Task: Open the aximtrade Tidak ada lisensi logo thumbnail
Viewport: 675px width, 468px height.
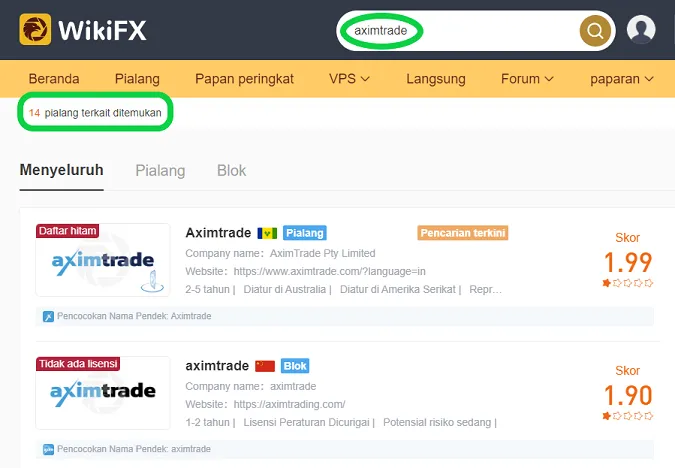Action: (x=103, y=393)
